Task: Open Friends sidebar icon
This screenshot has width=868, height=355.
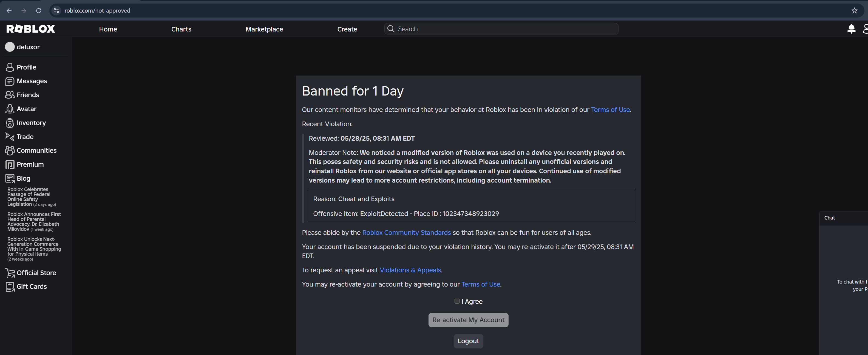Action: point(10,95)
